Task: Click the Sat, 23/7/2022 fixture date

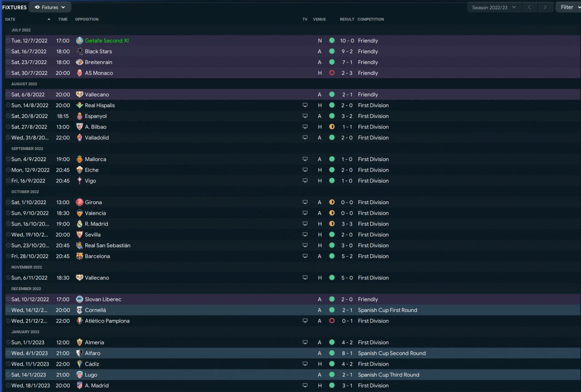Action: [x=29, y=62]
